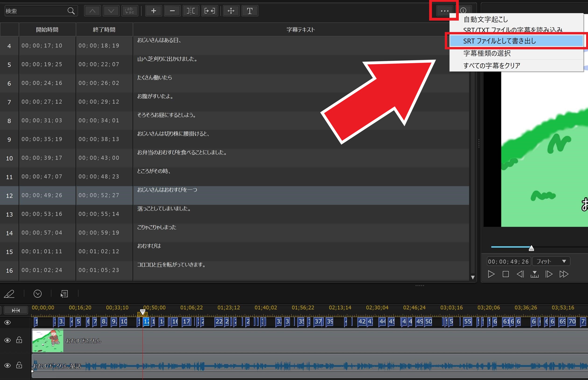Open the three-dots more options menu
The width and height of the screenshot is (588, 380).
point(445,11)
